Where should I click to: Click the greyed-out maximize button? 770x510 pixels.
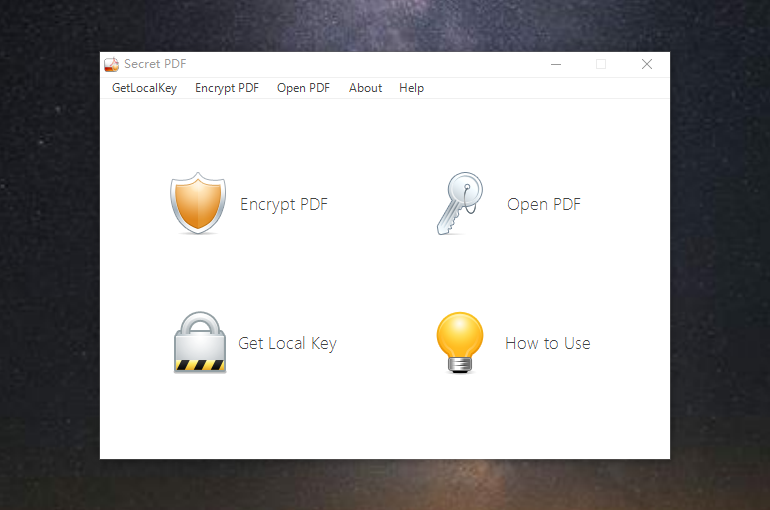601,64
